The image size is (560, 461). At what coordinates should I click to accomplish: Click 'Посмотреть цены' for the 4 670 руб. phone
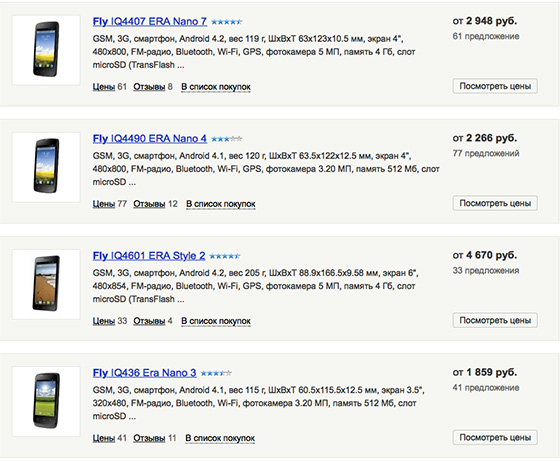495,320
